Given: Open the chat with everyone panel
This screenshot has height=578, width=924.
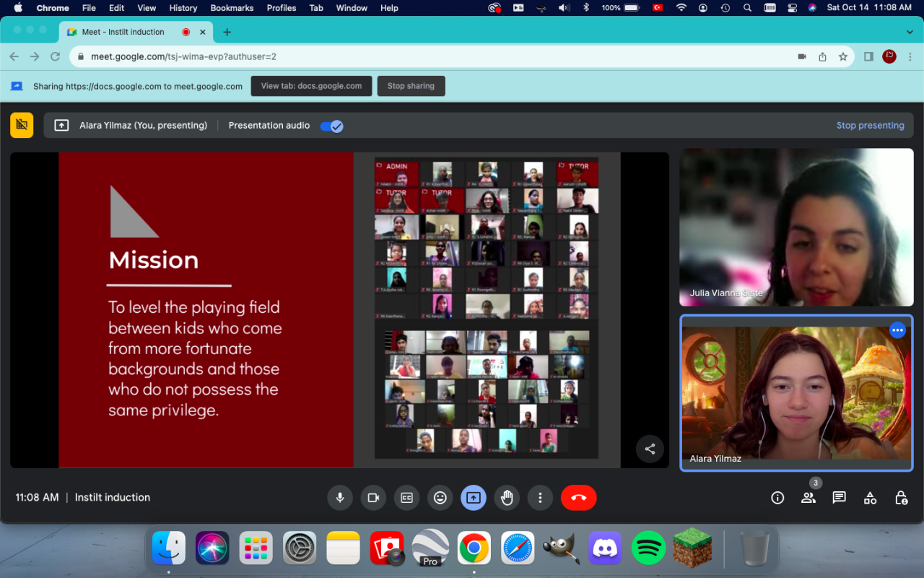Looking at the screenshot, I should (839, 498).
